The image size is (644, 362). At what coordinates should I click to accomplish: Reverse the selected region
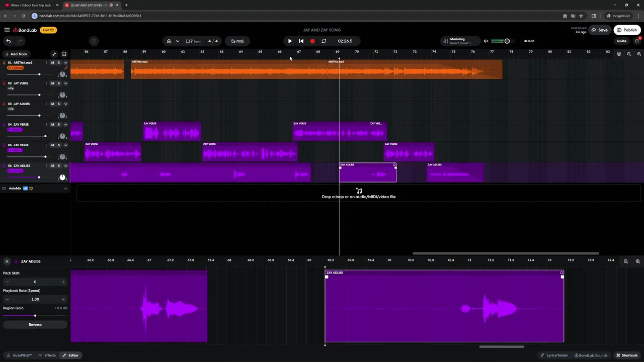[x=35, y=325]
